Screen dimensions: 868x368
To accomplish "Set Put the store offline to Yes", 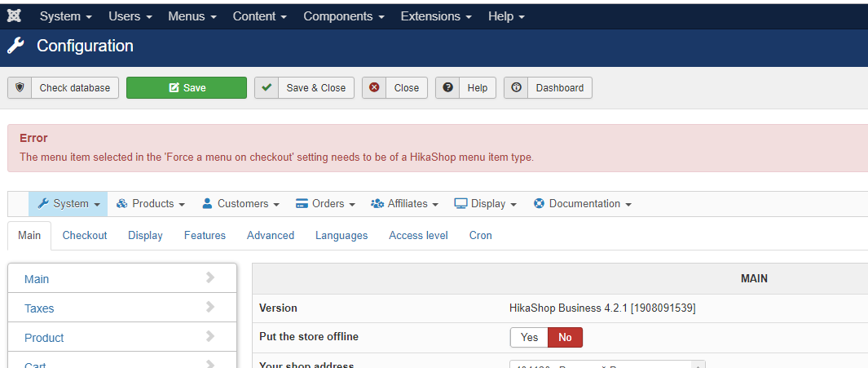I will (x=529, y=337).
